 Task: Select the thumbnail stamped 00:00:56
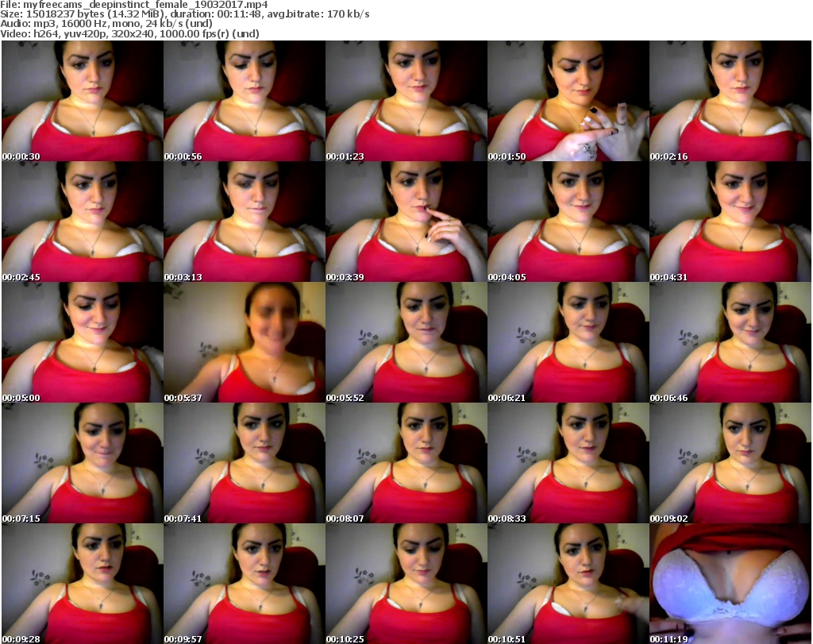point(245,101)
